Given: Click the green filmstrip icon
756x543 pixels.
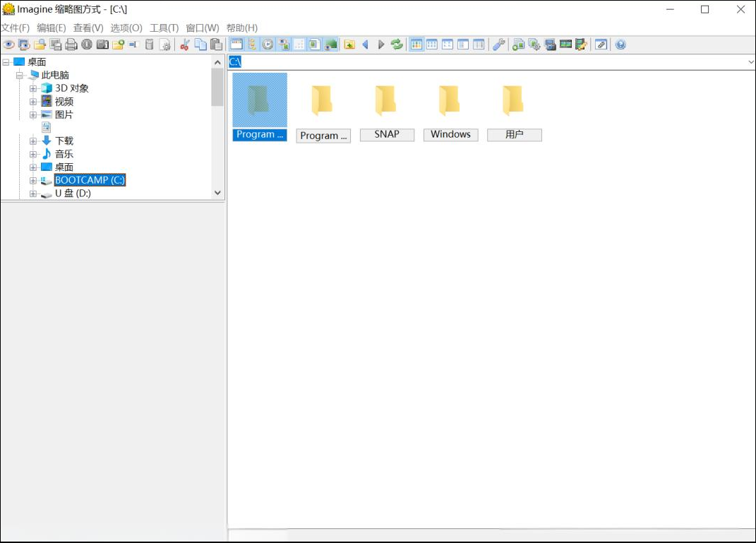Looking at the screenshot, I should pyautogui.click(x=565, y=45).
